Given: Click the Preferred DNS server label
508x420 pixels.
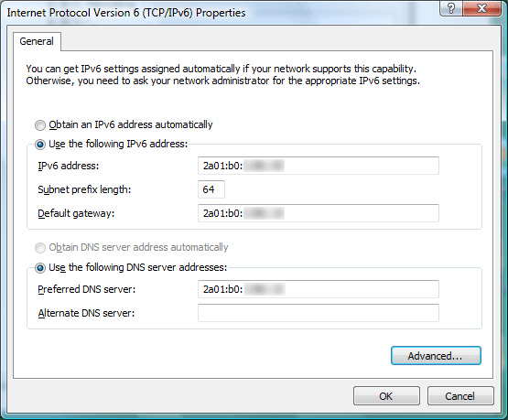Looking at the screenshot, I should pos(87,289).
